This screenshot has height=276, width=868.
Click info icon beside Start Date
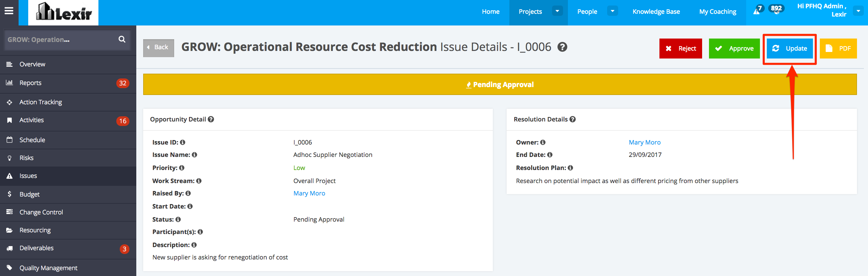click(190, 206)
